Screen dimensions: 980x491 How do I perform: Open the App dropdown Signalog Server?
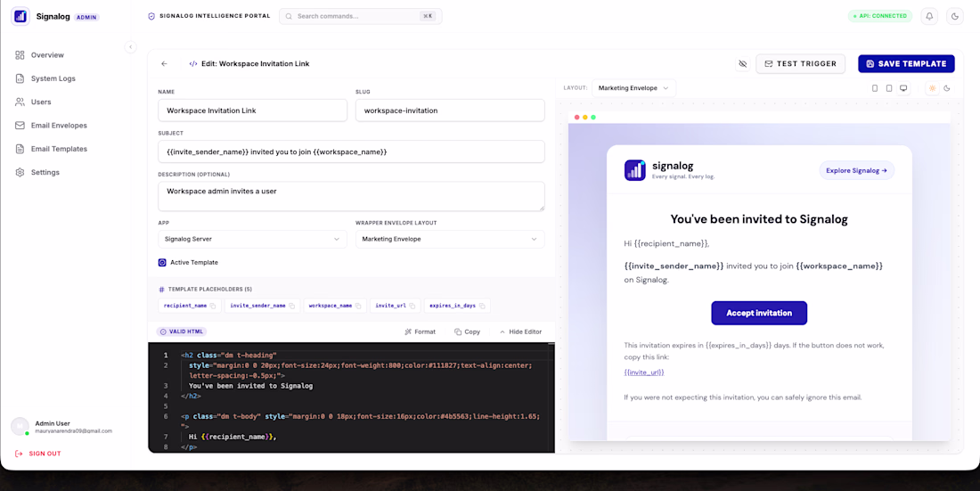tap(252, 239)
